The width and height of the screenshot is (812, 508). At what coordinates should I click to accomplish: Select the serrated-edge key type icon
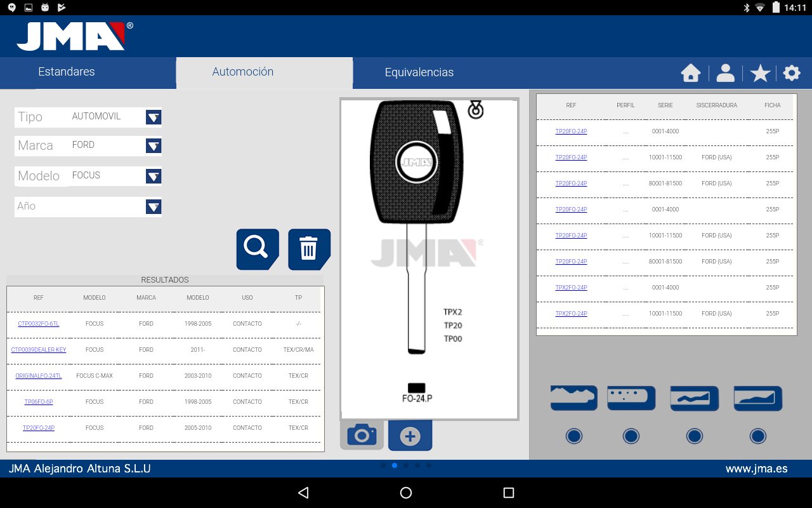[573, 398]
